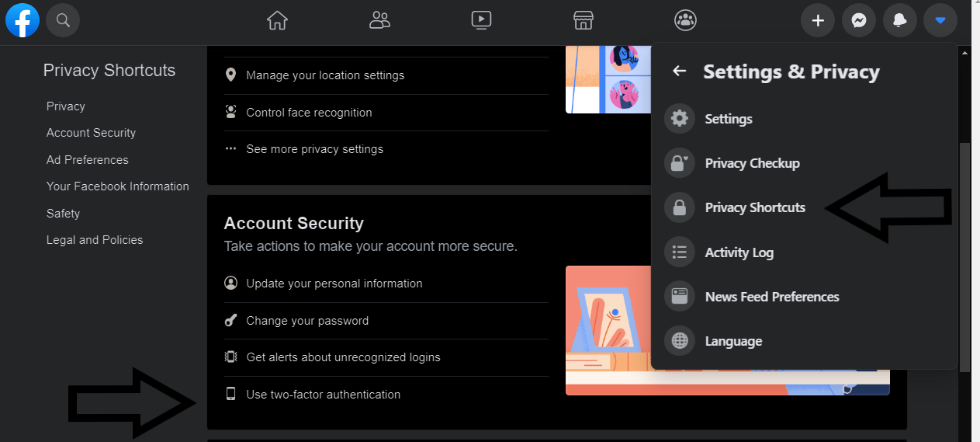Click the key icon by Change your password

(230, 320)
